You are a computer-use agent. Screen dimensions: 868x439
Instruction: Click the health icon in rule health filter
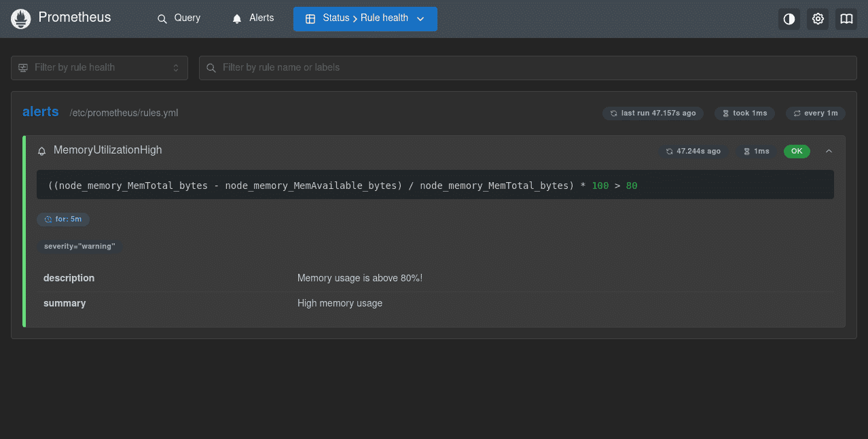point(23,68)
